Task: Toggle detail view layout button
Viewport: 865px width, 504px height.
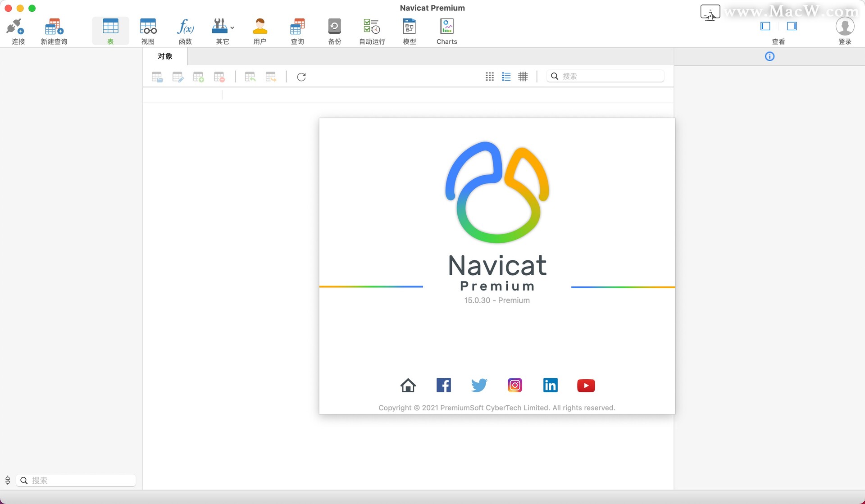Action: 506,77
